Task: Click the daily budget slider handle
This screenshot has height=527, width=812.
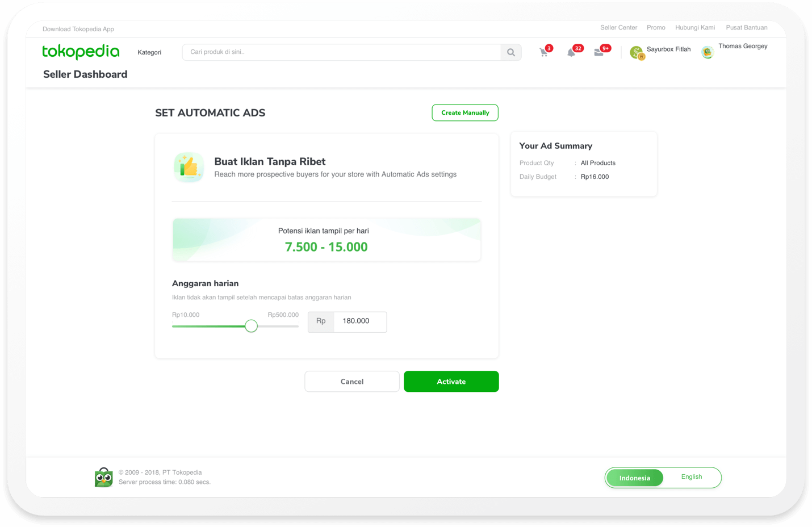Action: tap(252, 326)
